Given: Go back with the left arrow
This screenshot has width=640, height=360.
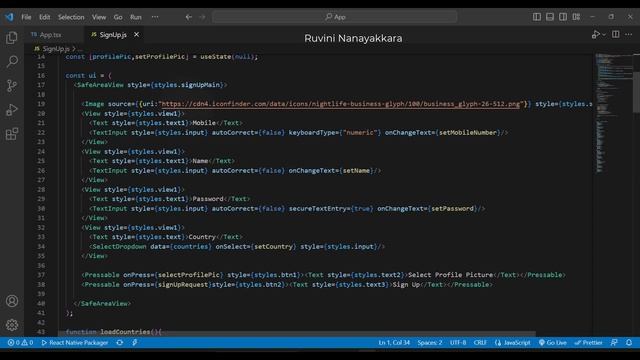Looking at the screenshot, I should tap(189, 17).
